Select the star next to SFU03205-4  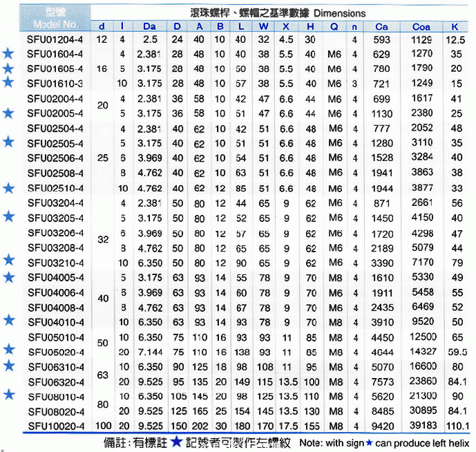[x=8, y=217]
